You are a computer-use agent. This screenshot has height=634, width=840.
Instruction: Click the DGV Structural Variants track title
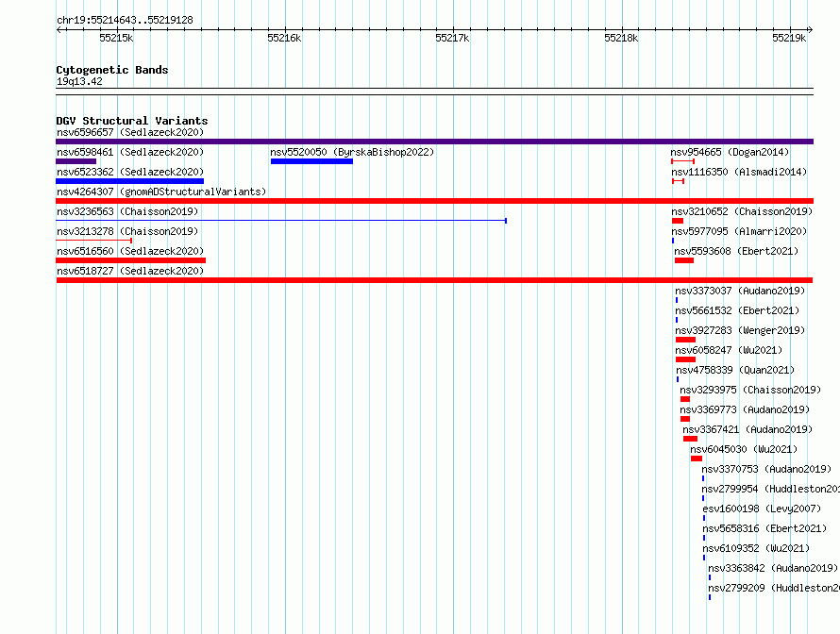pos(132,121)
